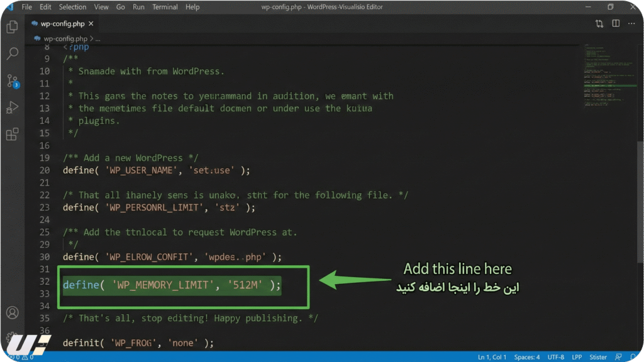Open the Extensions view
Image resolution: width=644 pixels, height=362 pixels.
click(x=11, y=134)
